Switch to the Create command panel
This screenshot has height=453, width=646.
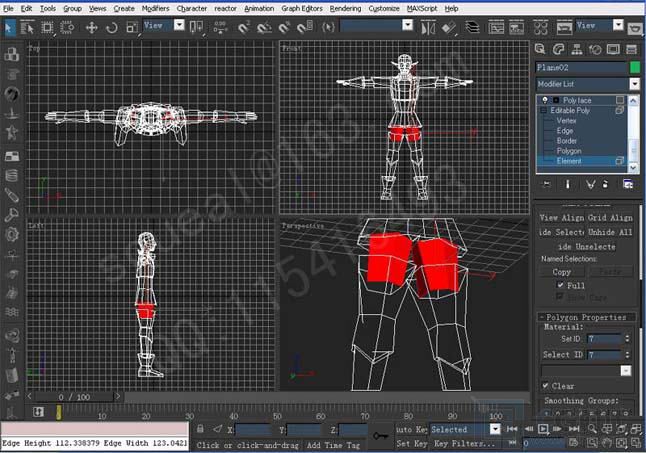[x=540, y=49]
